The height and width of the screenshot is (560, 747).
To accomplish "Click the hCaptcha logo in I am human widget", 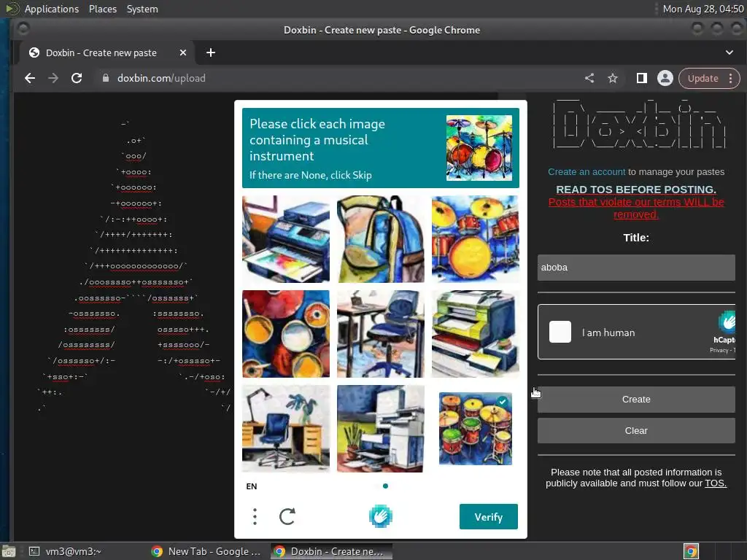I will pyautogui.click(x=727, y=322).
